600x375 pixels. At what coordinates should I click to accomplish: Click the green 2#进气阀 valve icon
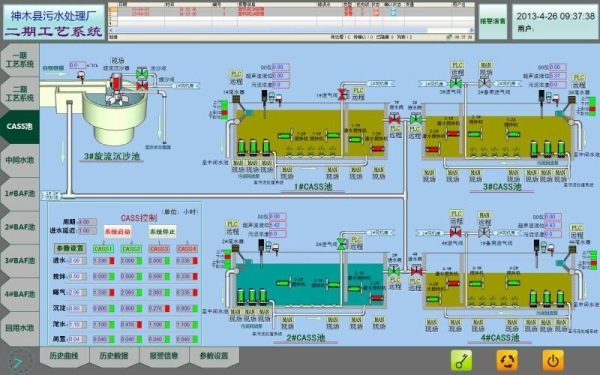click(x=341, y=245)
